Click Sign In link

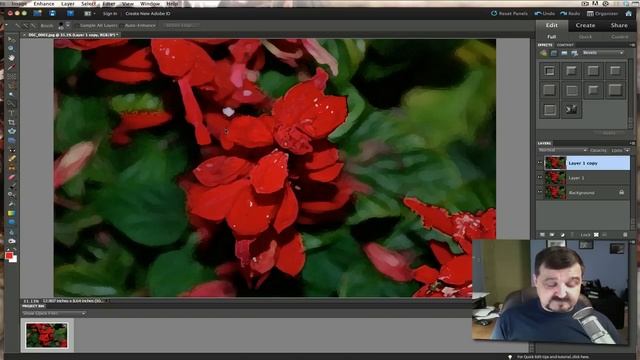coord(110,13)
